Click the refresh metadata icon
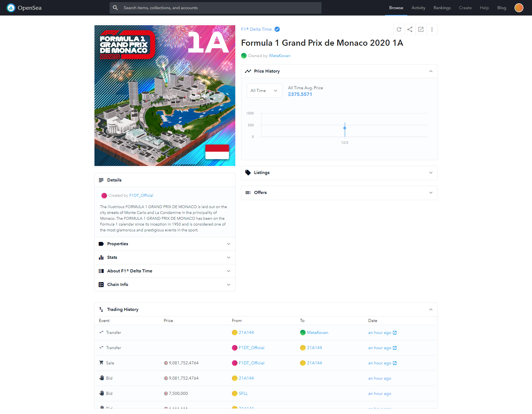The height and width of the screenshot is (414, 532). tap(399, 29)
